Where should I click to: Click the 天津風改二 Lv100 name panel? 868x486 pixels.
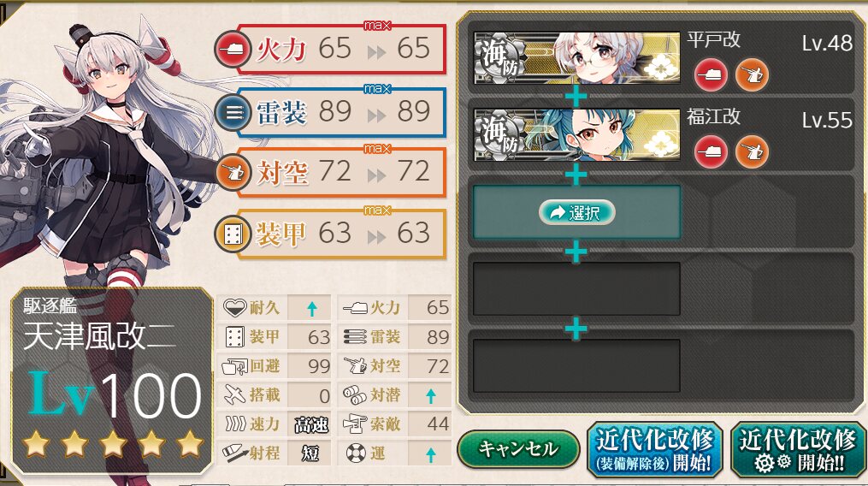[x=112, y=382]
